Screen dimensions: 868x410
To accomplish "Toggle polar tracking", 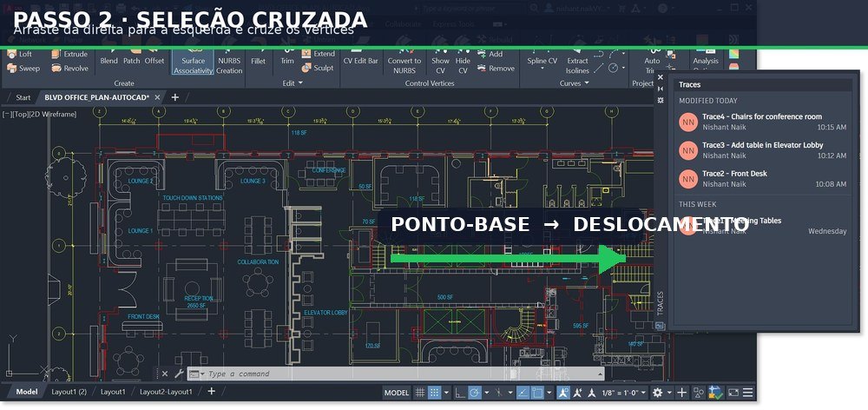I will coord(475,393).
